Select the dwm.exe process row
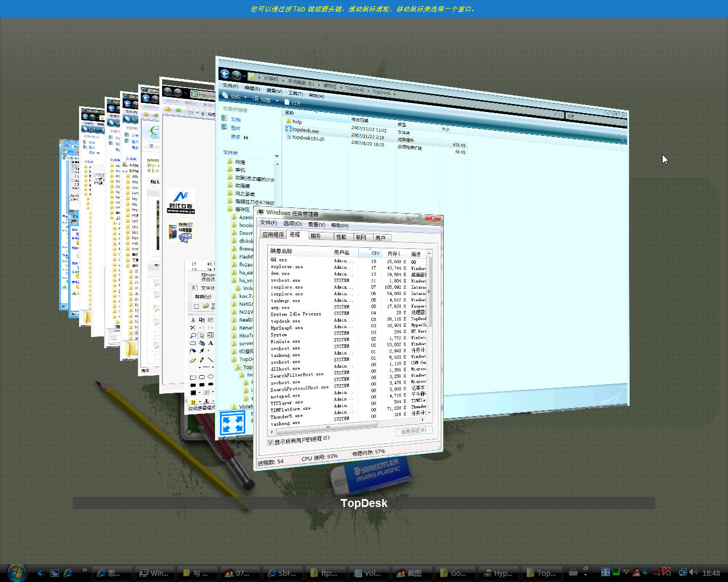The width and height of the screenshot is (728, 582). pyautogui.click(x=347, y=273)
